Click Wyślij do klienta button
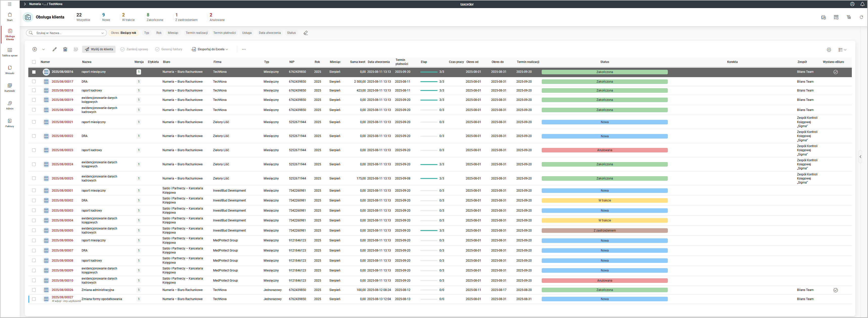 (x=99, y=49)
